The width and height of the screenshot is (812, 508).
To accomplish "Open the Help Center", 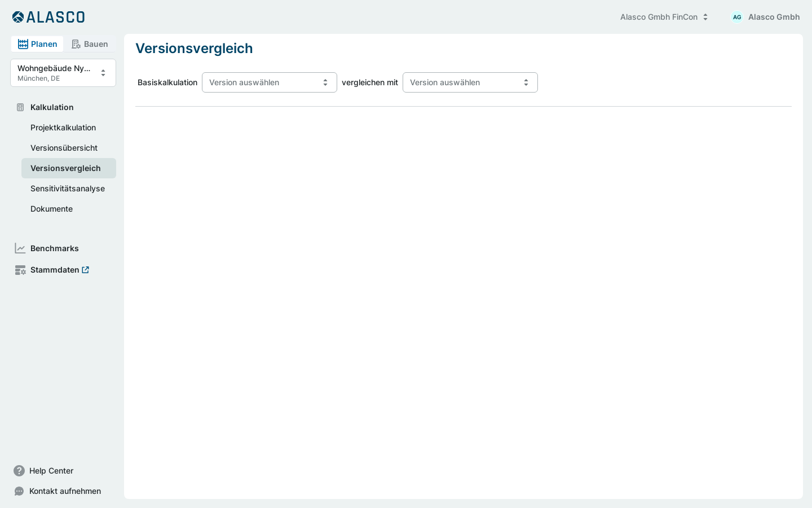I will click(x=51, y=471).
